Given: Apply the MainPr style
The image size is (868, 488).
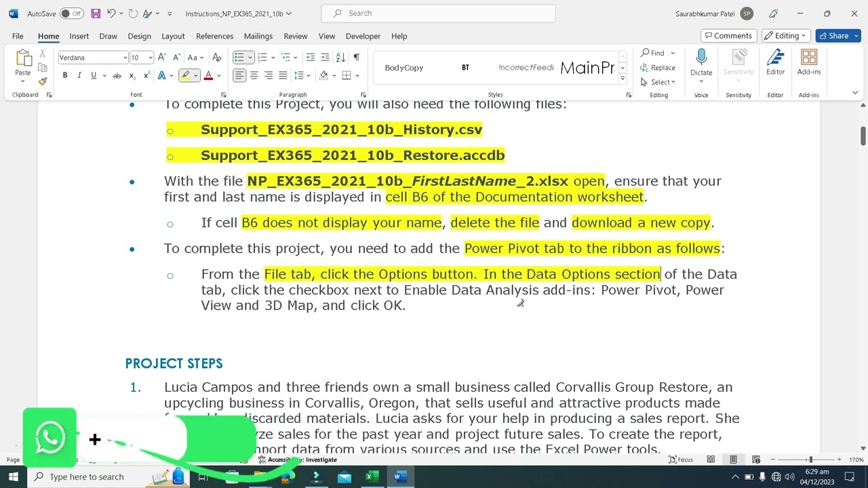Looking at the screenshot, I should point(587,67).
